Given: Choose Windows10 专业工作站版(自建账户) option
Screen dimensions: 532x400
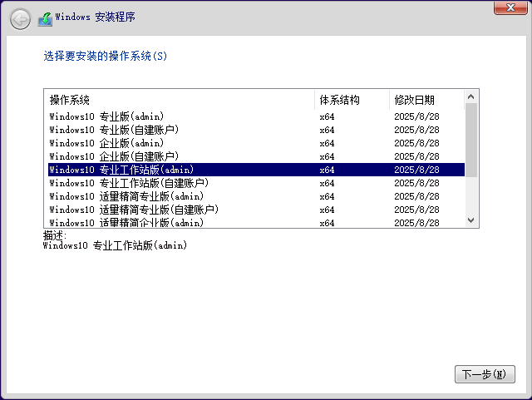Looking at the screenshot, I should click(129, 183).
